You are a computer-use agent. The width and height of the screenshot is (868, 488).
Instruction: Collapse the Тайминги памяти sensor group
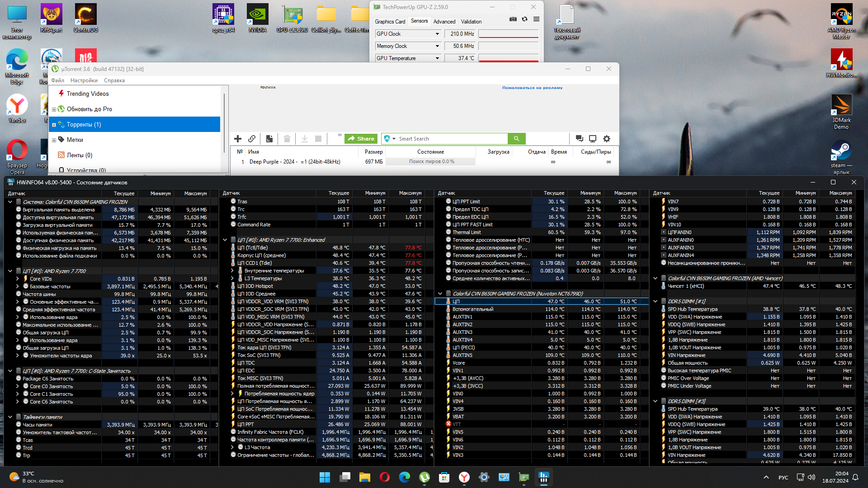click(10, 417)
